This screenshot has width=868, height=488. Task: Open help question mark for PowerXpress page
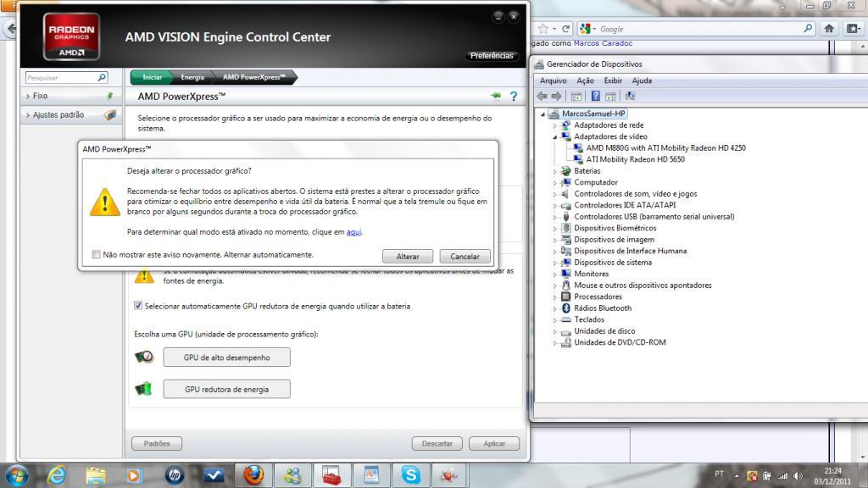pos(514,97)
